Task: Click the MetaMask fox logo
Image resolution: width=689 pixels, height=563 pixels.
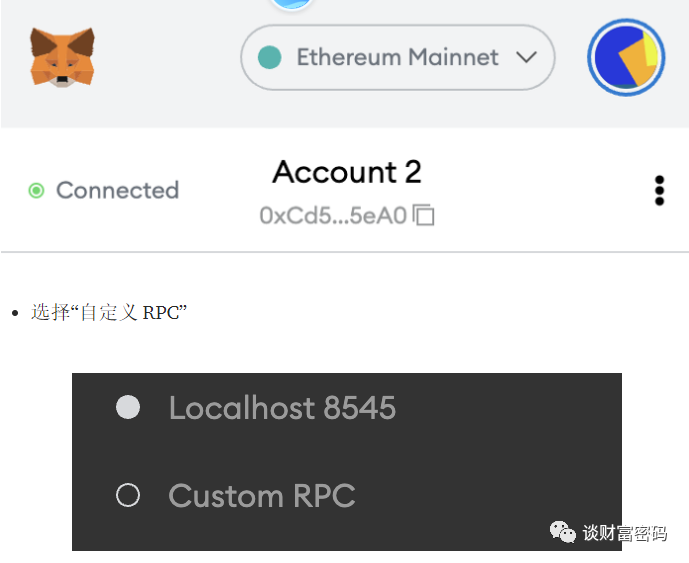Action: click(x=62, y=57)
